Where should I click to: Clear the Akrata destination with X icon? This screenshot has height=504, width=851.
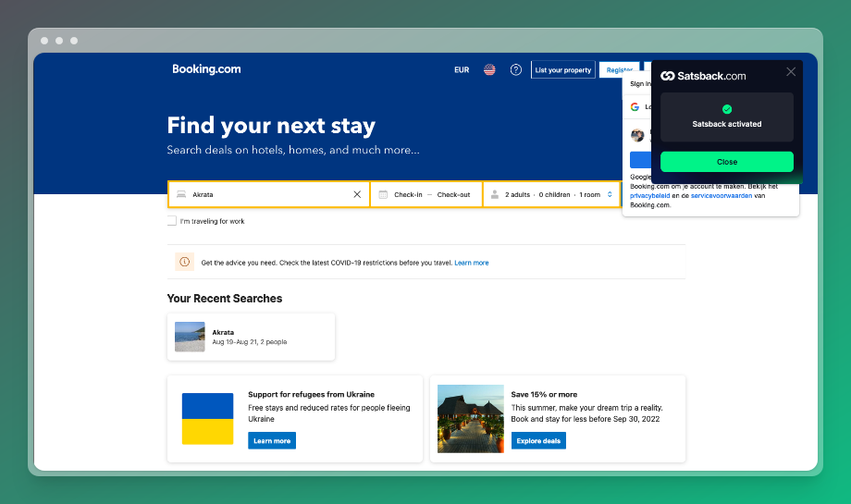pyautogui.click(x=357, y=194)
